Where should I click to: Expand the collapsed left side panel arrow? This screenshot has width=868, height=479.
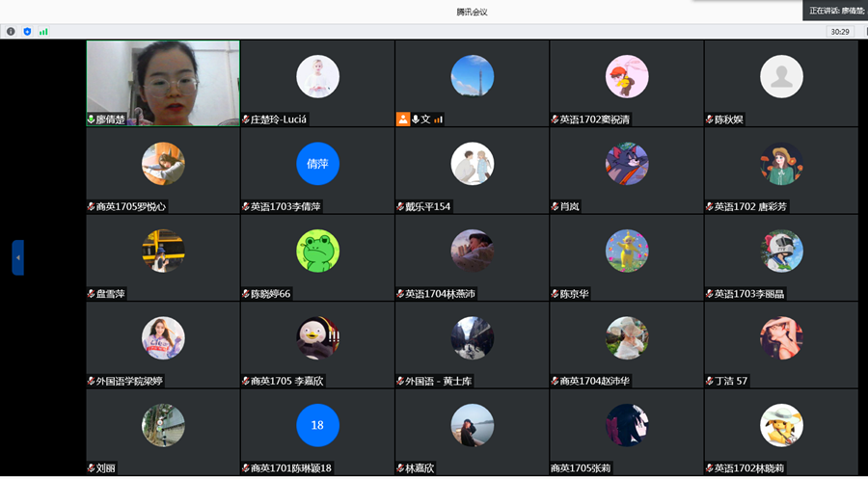(x=17, y=257)
